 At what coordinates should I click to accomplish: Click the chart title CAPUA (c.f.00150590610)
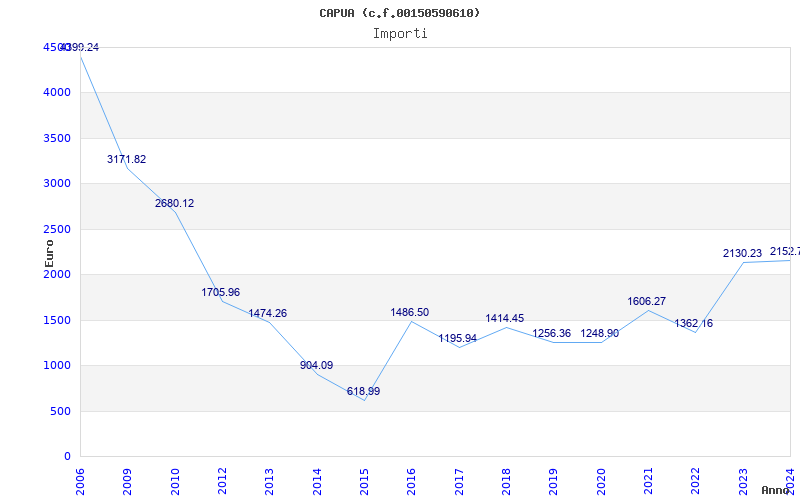tap(399, 13)
